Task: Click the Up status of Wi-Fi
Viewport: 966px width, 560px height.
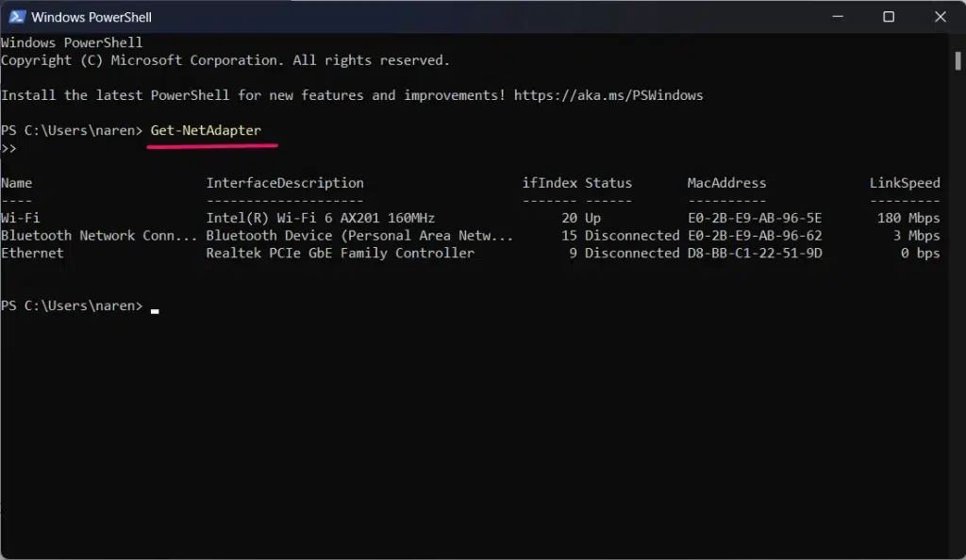Action: pyautogui.click(x=592, y=218)
